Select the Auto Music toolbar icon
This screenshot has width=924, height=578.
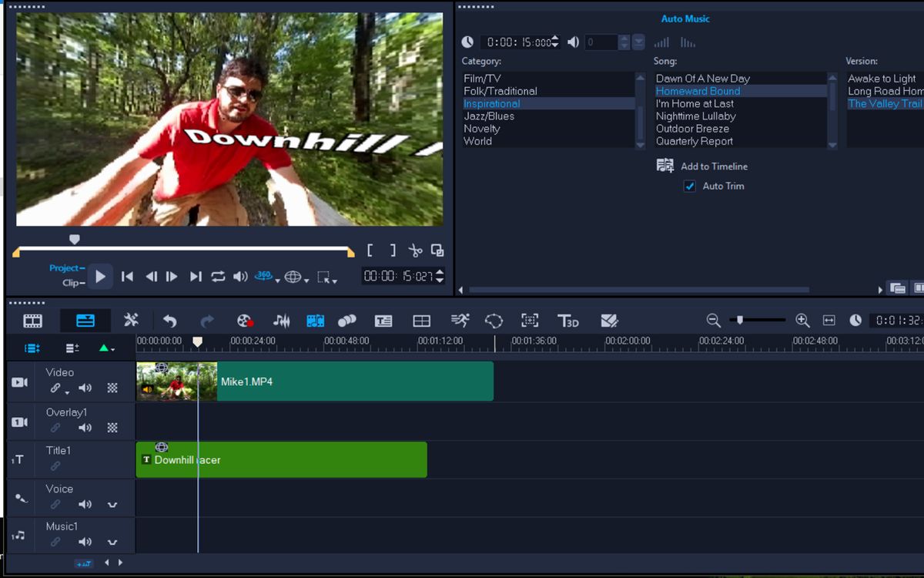[x=314, y=320]
